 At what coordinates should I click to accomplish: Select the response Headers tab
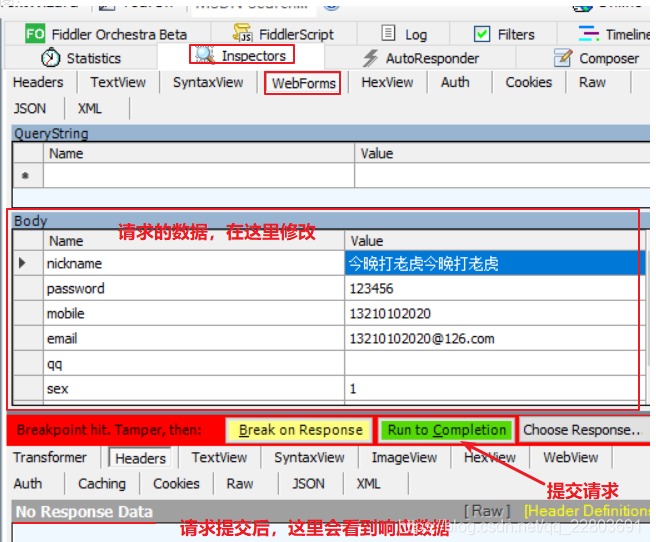[x=140, y=458]
